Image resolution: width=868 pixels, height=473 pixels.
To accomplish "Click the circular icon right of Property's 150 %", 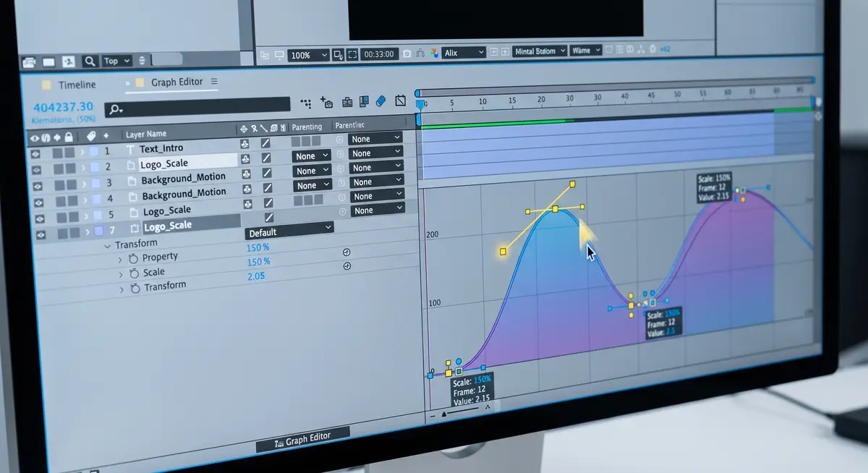I will (346, 252).
